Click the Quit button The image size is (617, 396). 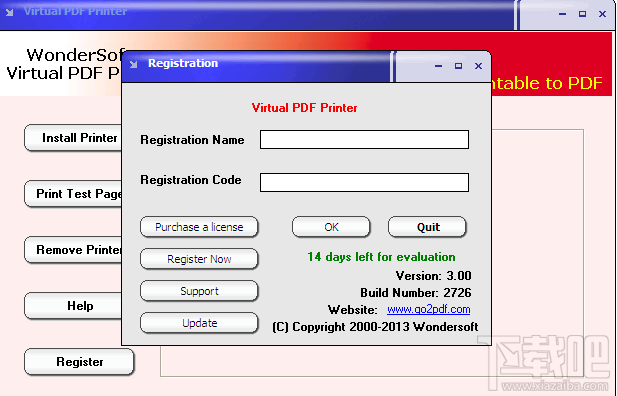428,227
